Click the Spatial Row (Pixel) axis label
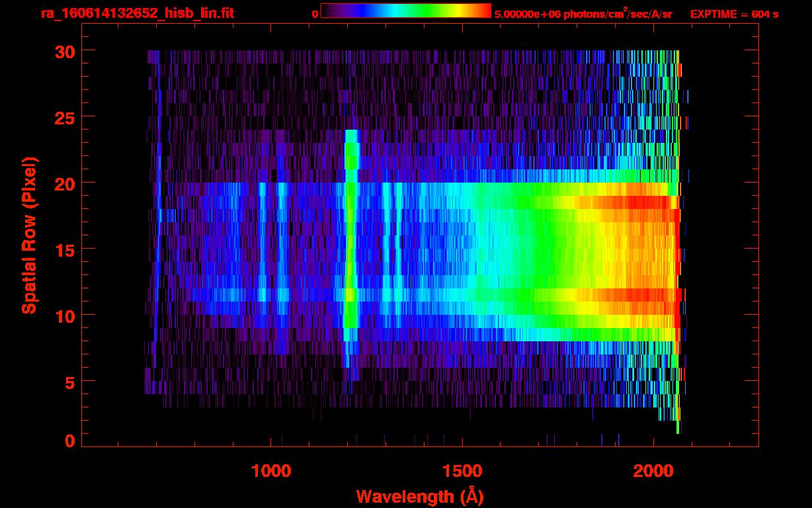 [x=28, y=235]
